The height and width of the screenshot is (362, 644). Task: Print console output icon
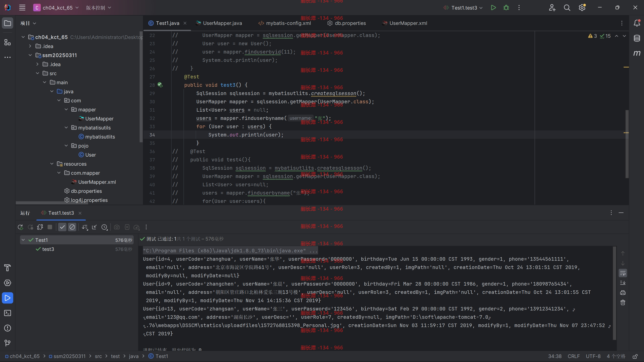click(x=623, y=293)
